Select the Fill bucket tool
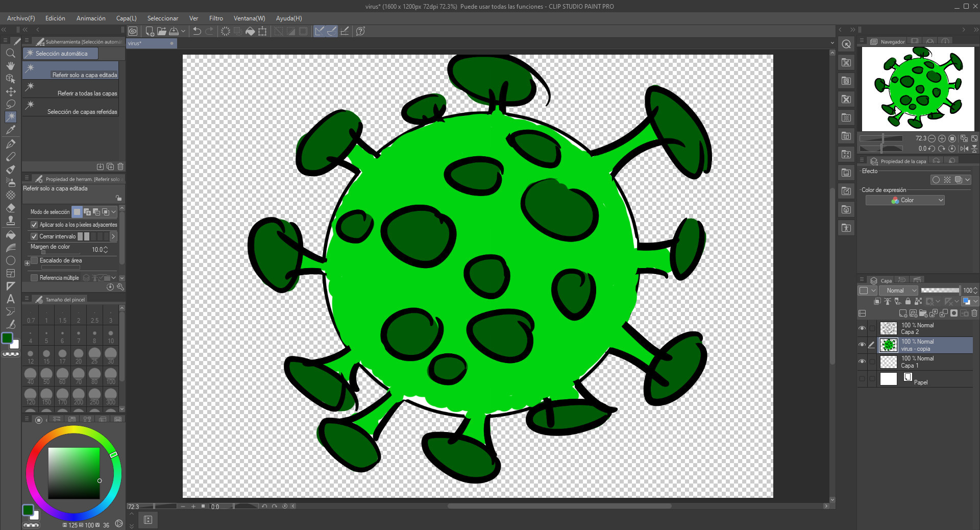Screen dimensions: 980x530 point(10,235)
